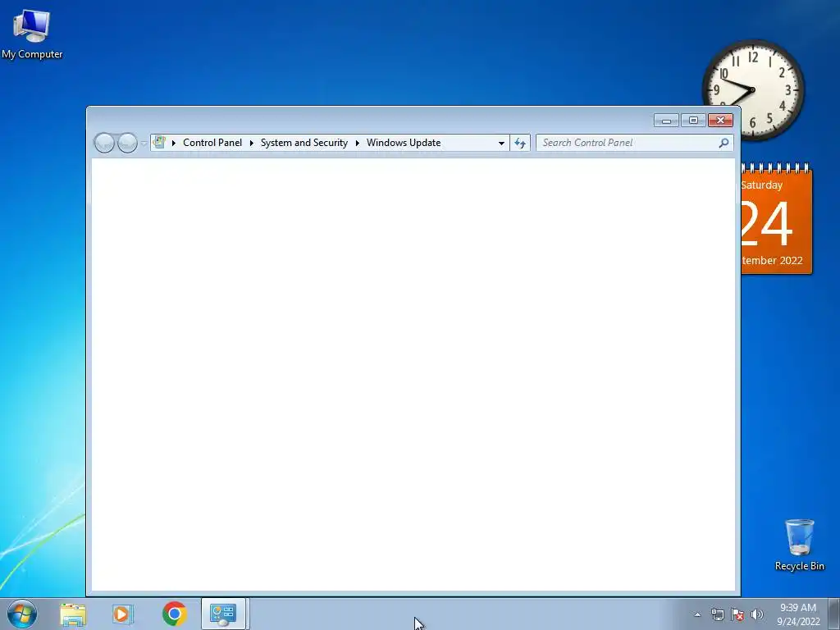
Task: Open File Explorer from the taskbar
Action: tap(73, 614)
